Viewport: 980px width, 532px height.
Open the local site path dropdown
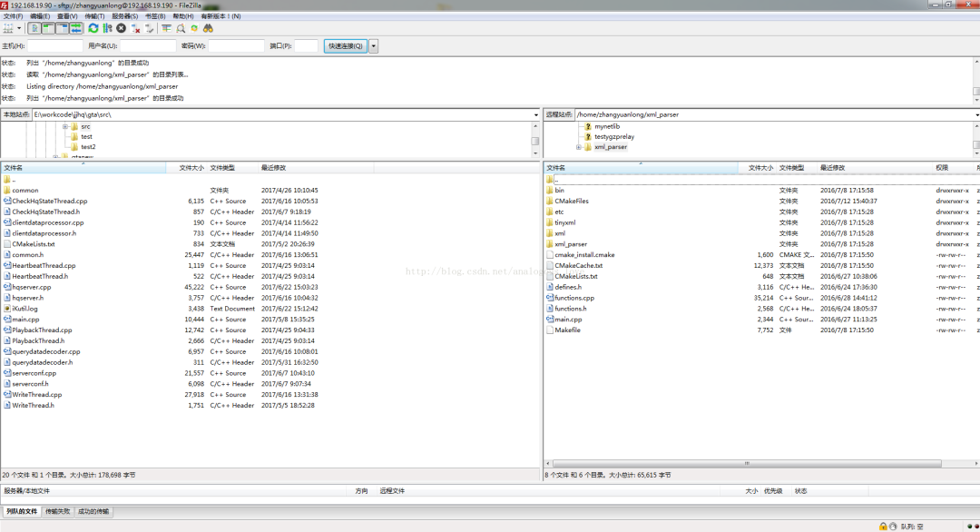(x=535, y=114)
